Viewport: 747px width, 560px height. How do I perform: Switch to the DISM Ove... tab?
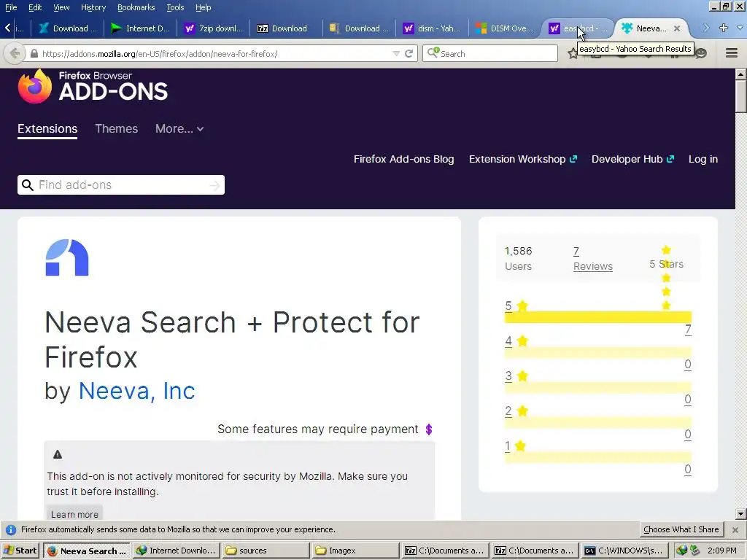coord(505,28)
